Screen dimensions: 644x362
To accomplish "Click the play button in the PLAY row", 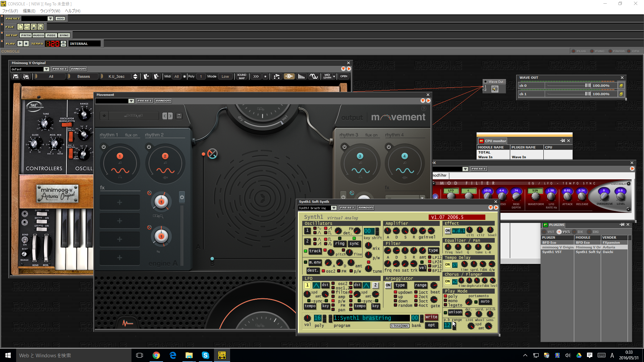I will [x=20, y=44].
